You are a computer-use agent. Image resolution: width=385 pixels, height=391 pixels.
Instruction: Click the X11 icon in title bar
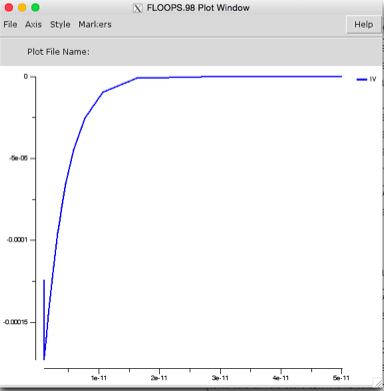point(137,8)
